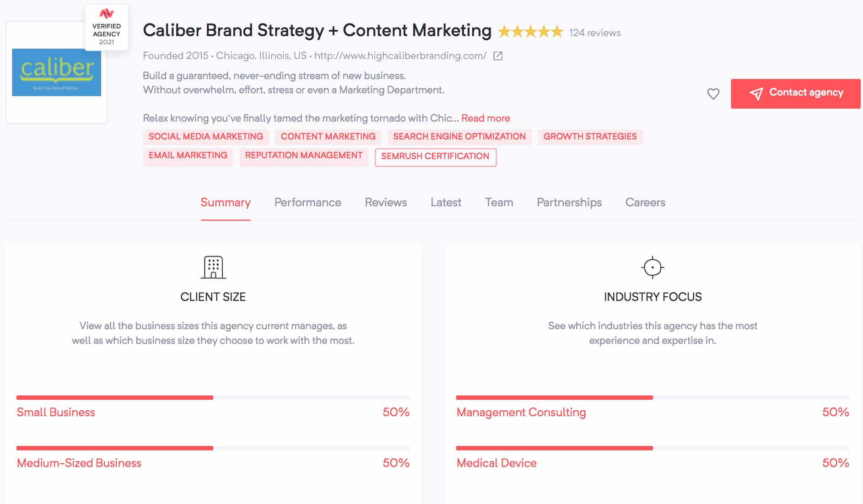Viewport: 863px width, 504px height.
Task: Click the Semrush Certification tag
Action: tap(435, 156)
